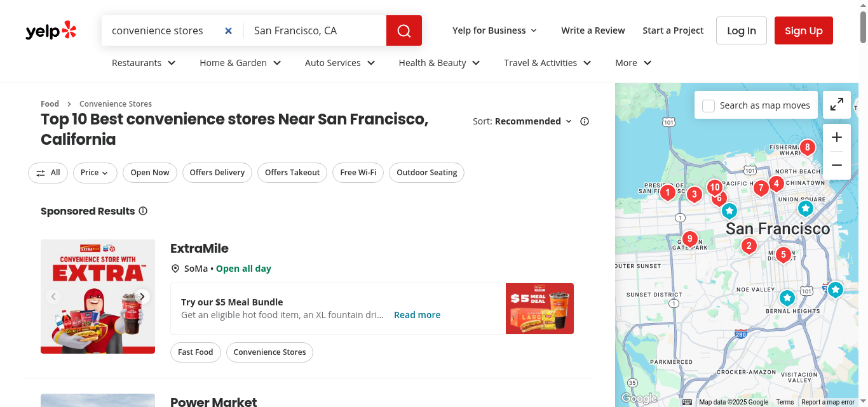Click the teal star pin near Union Square

805,208
